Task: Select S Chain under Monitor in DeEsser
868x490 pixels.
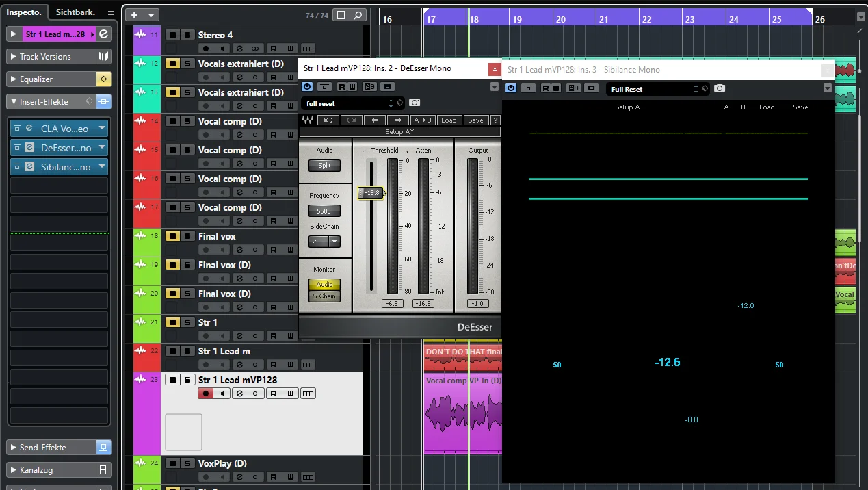Action: point(324,296)
